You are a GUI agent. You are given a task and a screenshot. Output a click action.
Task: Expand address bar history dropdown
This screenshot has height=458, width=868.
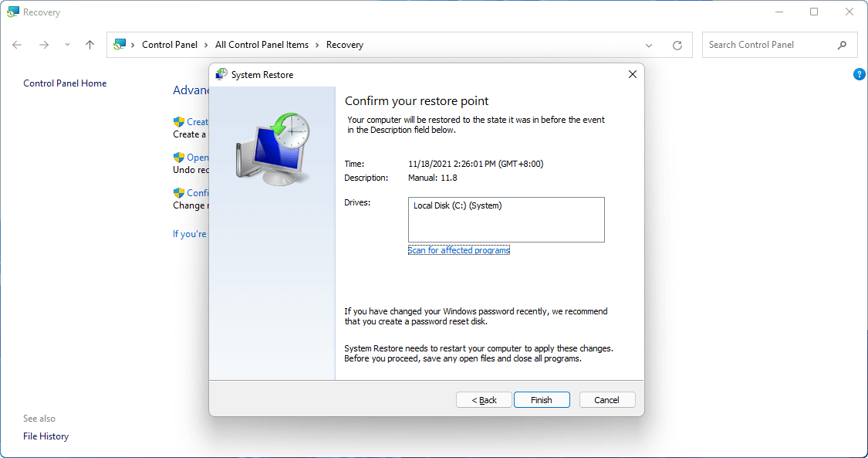(649, 46)
